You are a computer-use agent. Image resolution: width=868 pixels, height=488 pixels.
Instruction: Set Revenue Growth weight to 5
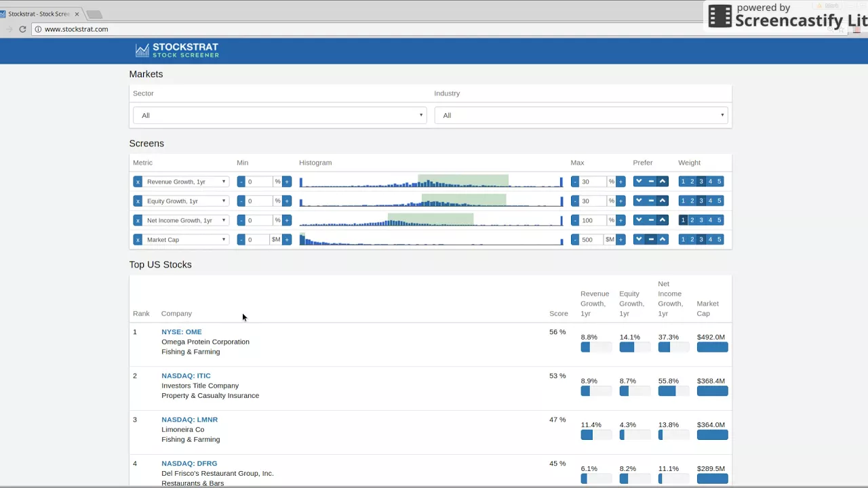pyautogui.click(x=719, y=181)
